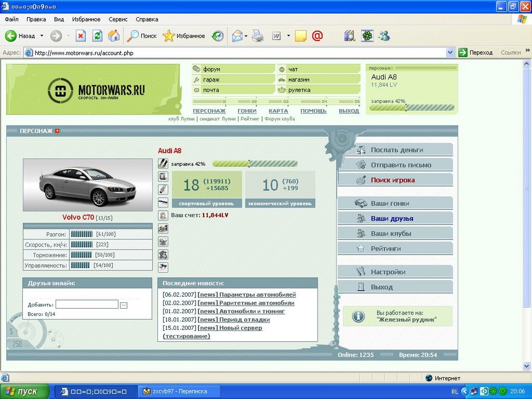Click the page scrollbar down arrow
The image size is (532, 399).
[x=527, y=366]
